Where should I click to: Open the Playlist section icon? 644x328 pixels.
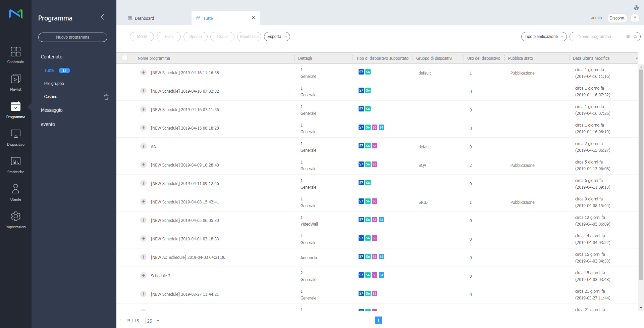[15, 79]
